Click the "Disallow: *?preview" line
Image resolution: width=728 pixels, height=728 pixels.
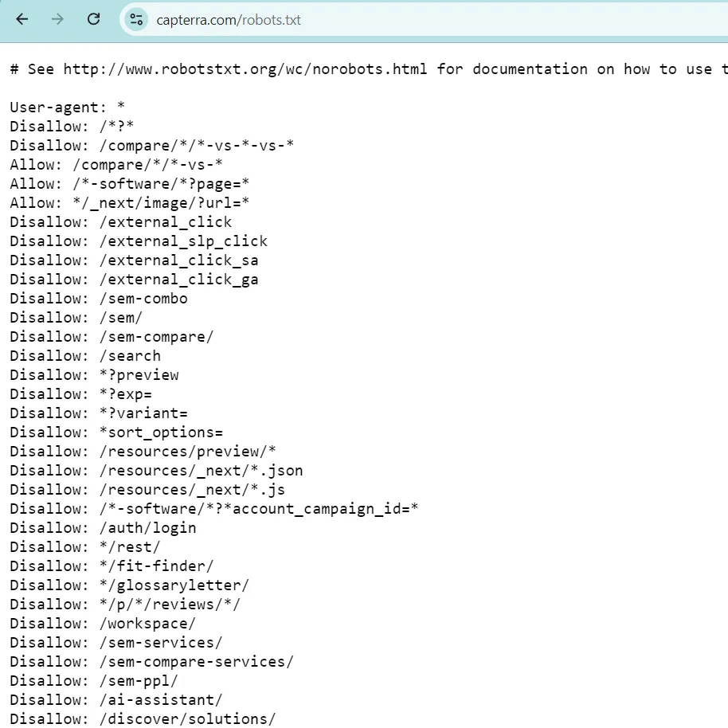point(94,374)
